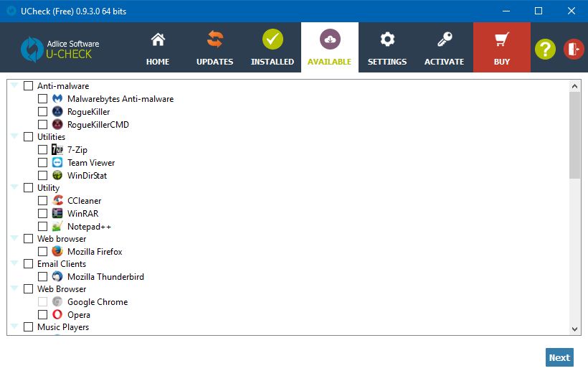
Task: Collapse the Web browser group above Firefox
Action: pyautogui.click(x=14, y=238)
